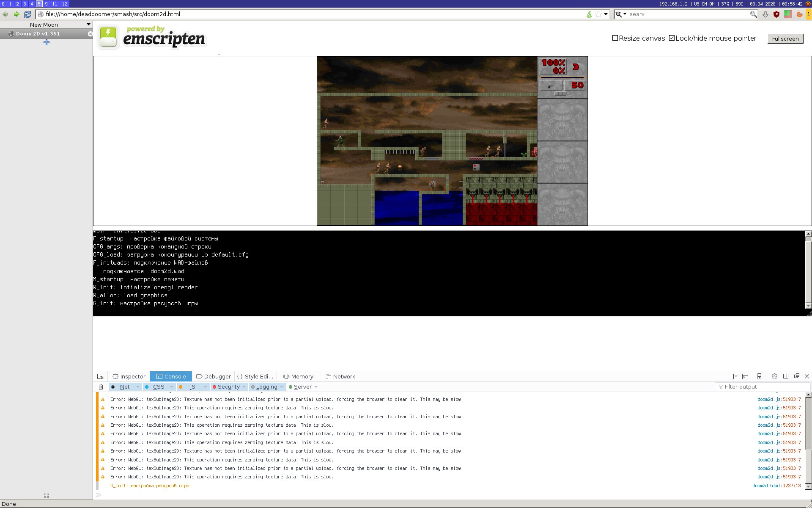Open the downloads arrow icon
Screen dimensions: 812x508
765,14
